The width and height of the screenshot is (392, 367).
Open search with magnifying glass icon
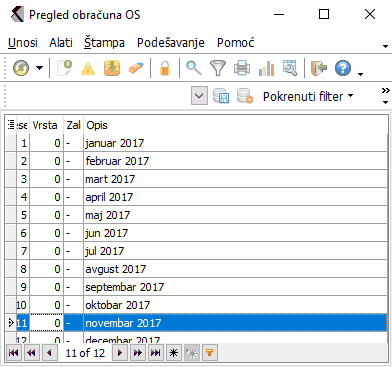[194, 68]
